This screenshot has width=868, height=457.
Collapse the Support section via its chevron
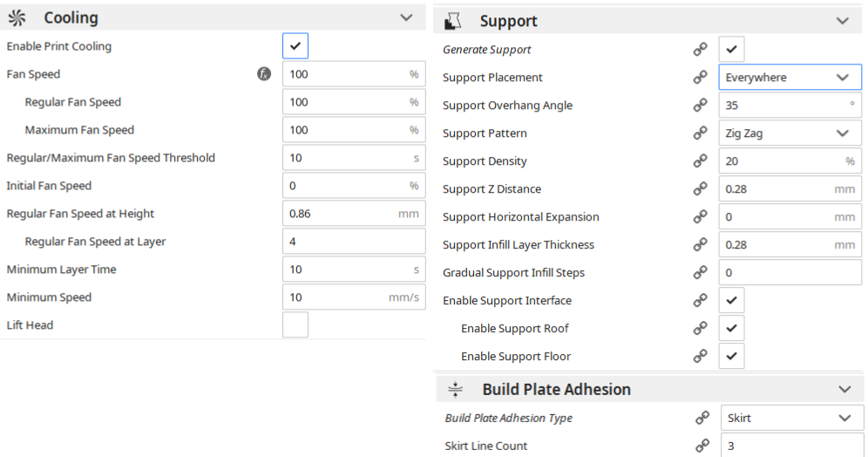click(842, 21)
